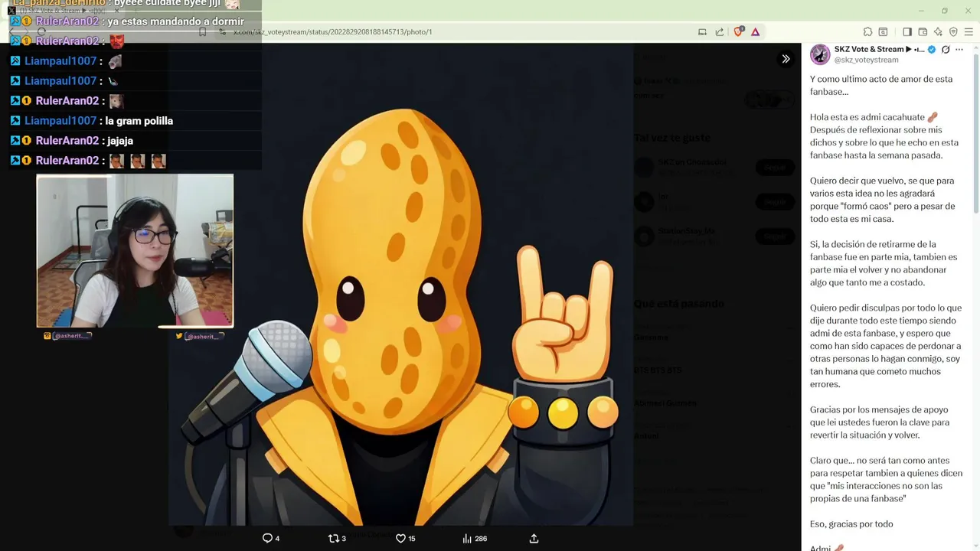Click the 'Quiero pedir disculpas' paragraph
The height and width of the screenshot is (551, 980).
point(886,346)
